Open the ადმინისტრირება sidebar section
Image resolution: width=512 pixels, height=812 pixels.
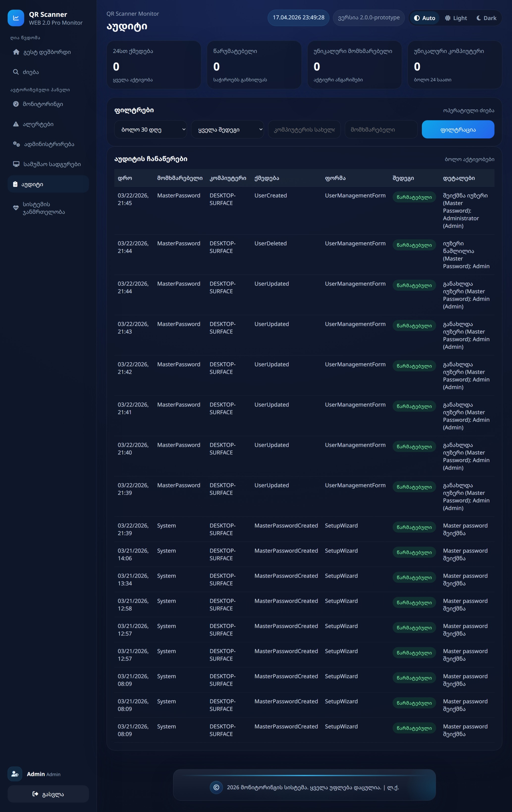(x=48, y=144)
